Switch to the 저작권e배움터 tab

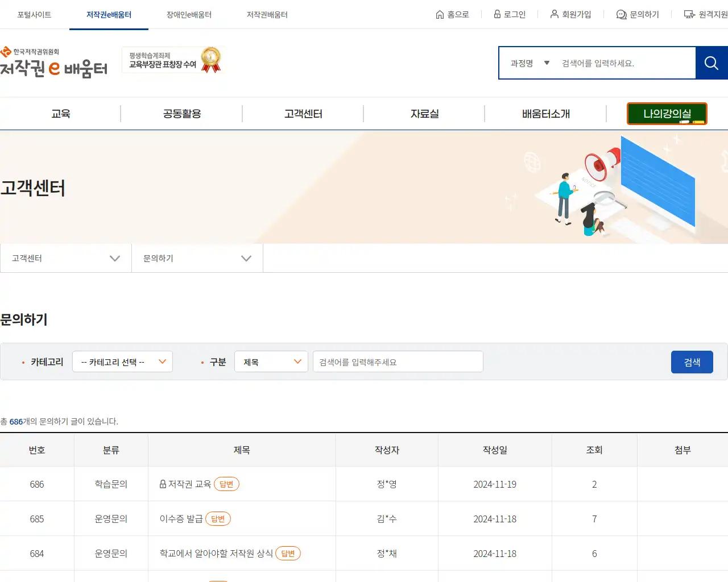[109, 15]
